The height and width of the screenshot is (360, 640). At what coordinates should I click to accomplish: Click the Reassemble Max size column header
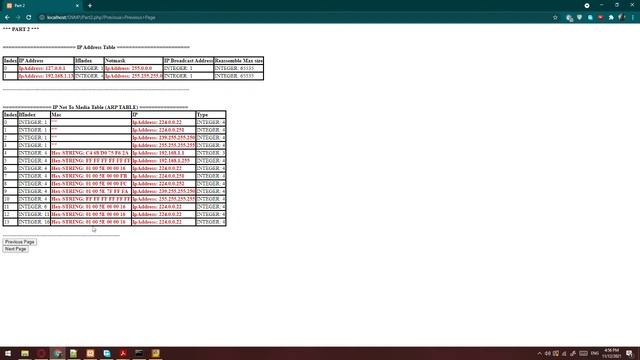(239, 60)
